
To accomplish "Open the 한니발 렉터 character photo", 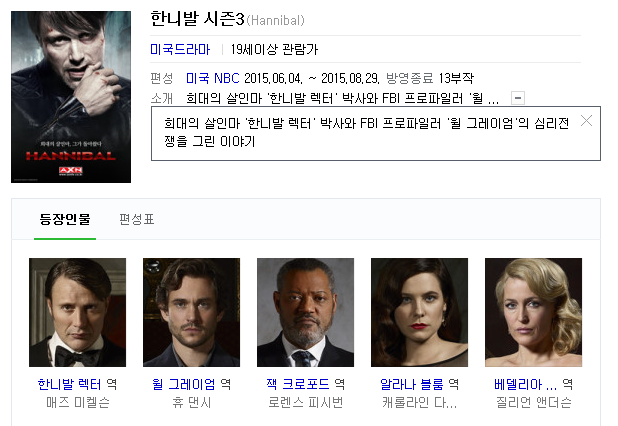I will (x=78, y=313).
